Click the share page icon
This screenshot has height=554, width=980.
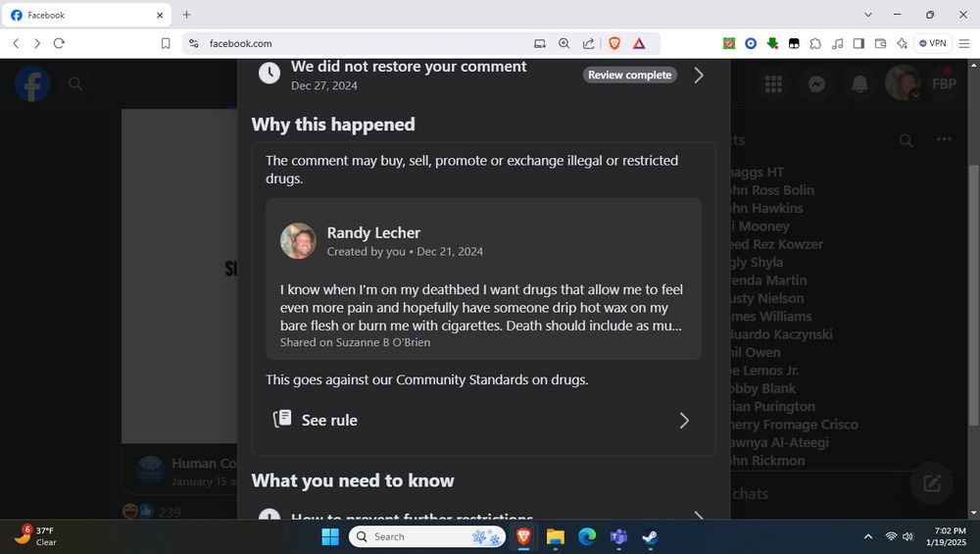588,43
